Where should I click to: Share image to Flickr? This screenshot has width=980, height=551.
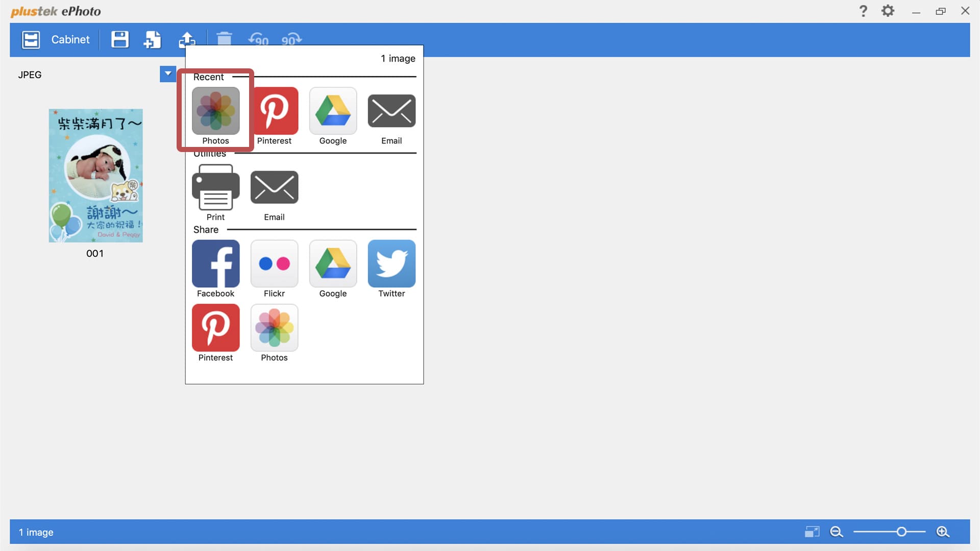[274, 269]
